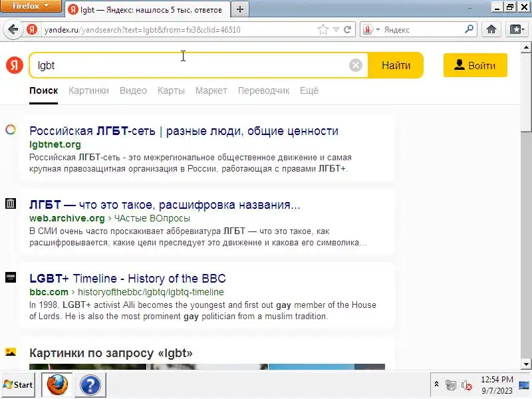Open the bookmarks menu button
Screen dimensions: 532x399
(517, 29)
